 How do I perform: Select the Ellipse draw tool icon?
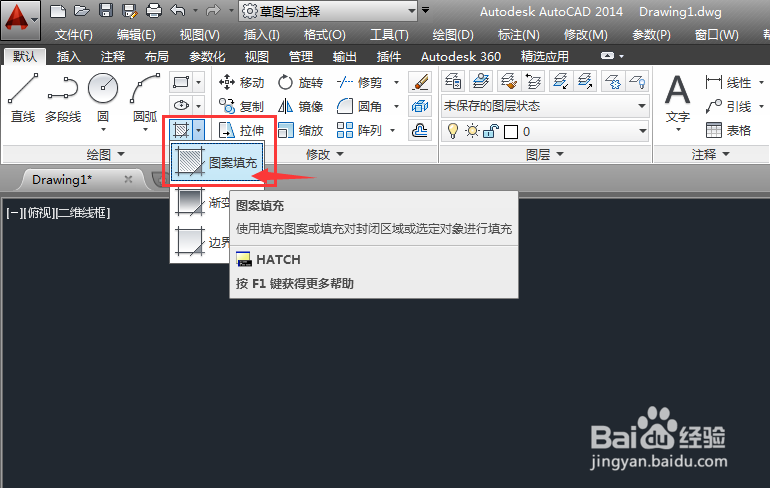(x=181, y=105)
